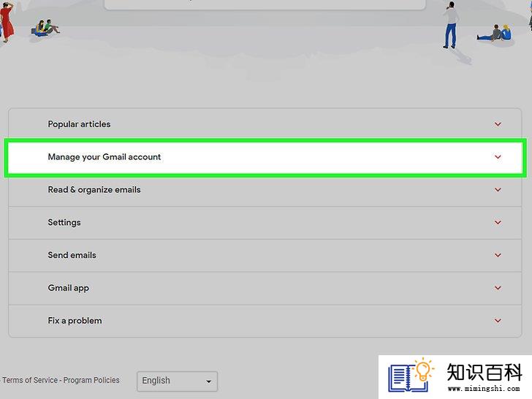Expand the Fix a problem chevron
The image size is (532, 399).
coord(498,321)
